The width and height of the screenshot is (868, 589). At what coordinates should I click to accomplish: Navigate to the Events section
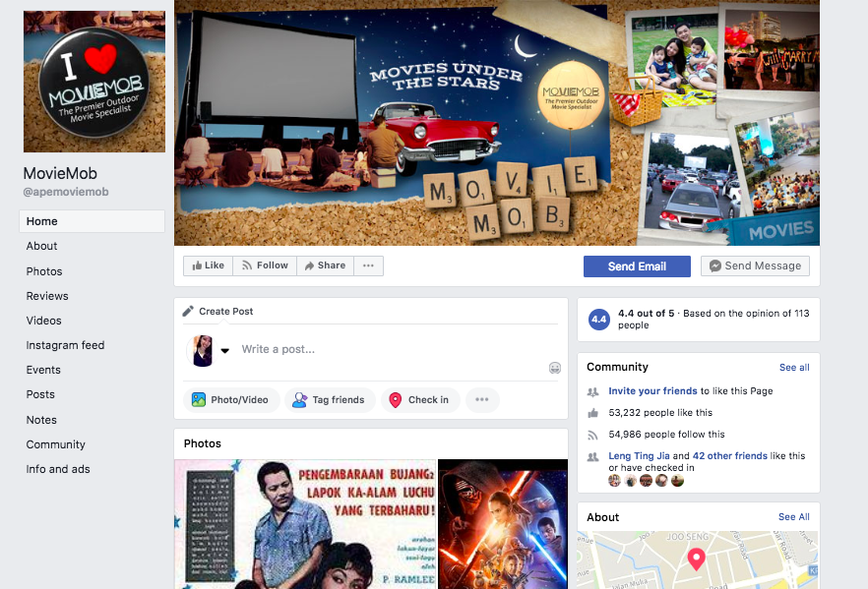pos(43,370)
